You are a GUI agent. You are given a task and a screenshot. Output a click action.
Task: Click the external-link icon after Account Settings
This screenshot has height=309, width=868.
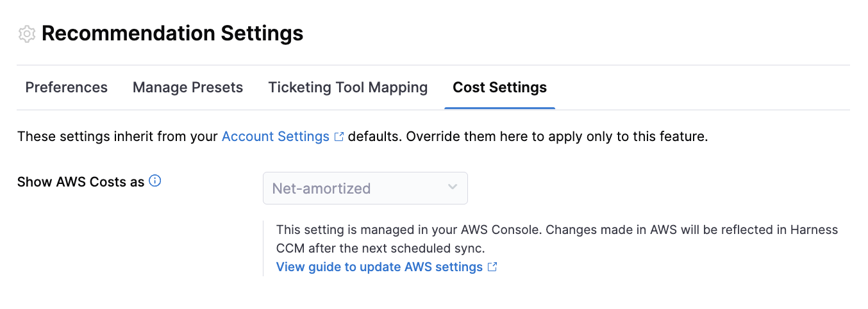[339, 137]
